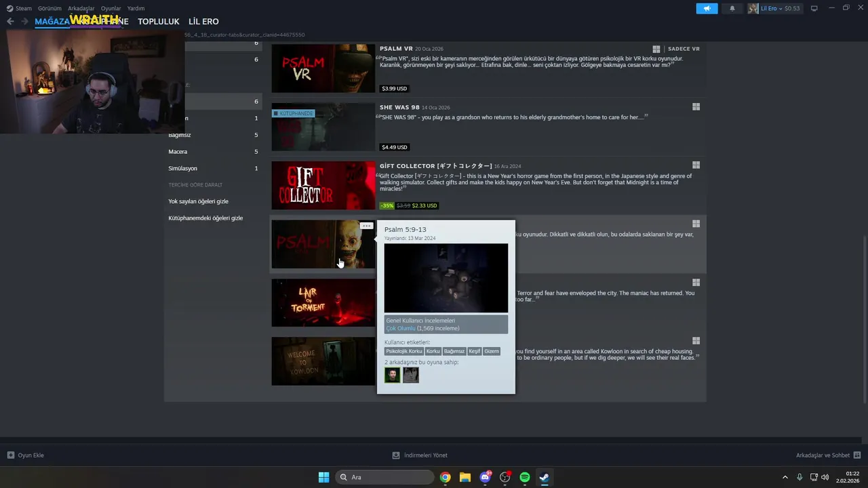Click the taskbar volume icon
The width and height of the screenshot is (868, 488).
[x=825, y=477]
